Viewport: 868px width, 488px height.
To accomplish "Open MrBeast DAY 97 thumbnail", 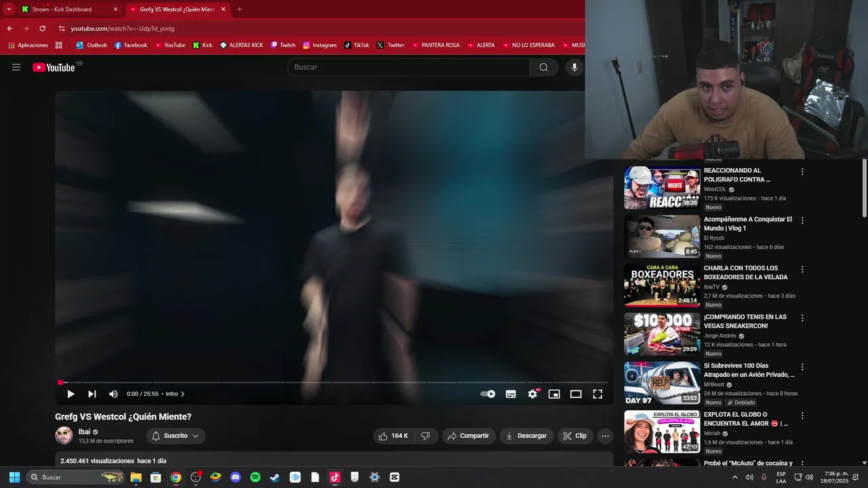I will point(662,383).
